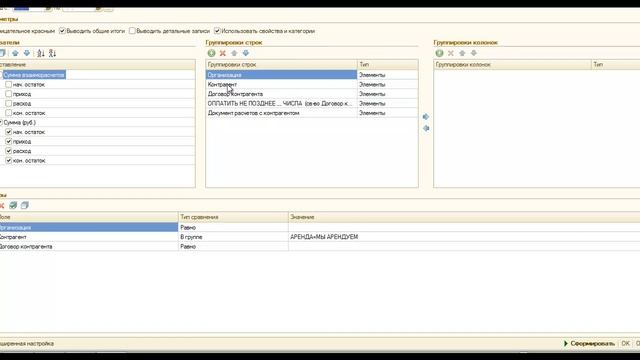
Task: Click the OK button
Action: (625, 344)
